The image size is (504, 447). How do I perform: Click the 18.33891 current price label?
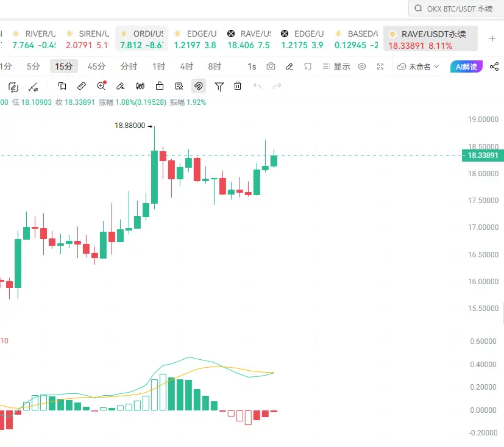pos(483,156)
